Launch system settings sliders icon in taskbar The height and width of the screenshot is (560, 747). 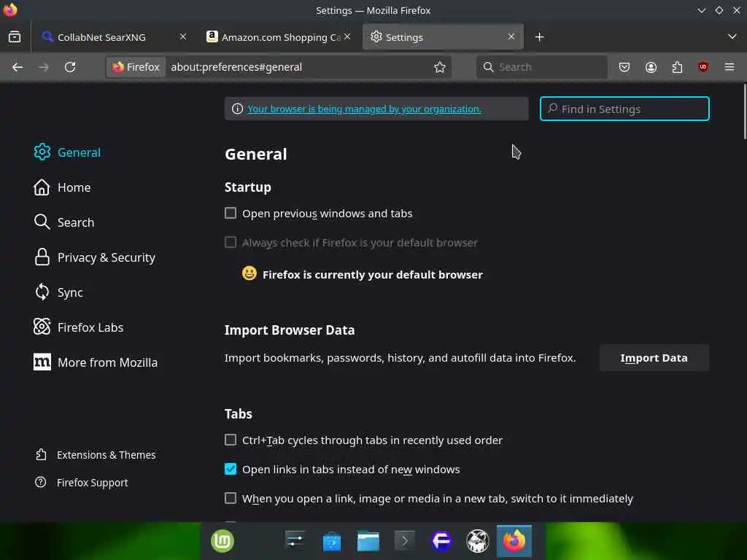pyautogui.click(x=295, y=541)
